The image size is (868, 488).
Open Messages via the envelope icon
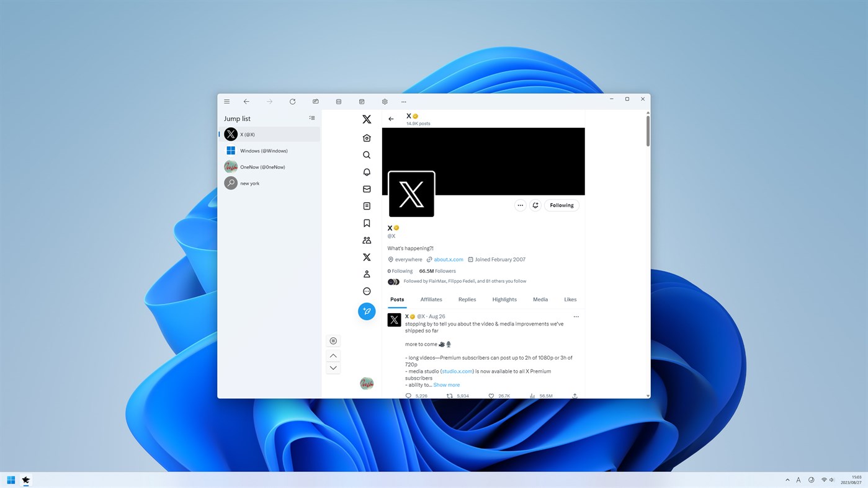pos(366,189)
